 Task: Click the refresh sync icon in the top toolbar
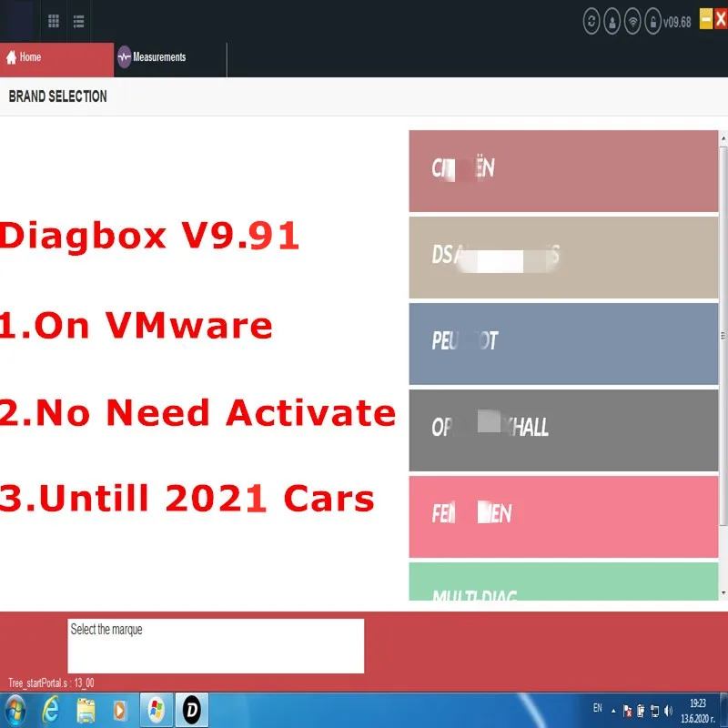591,21
